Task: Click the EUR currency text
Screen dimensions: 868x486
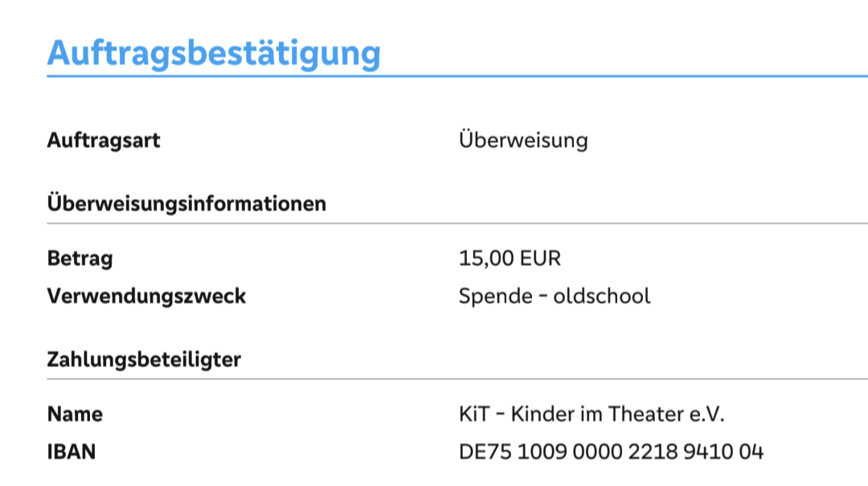Action: click(540, 259)
